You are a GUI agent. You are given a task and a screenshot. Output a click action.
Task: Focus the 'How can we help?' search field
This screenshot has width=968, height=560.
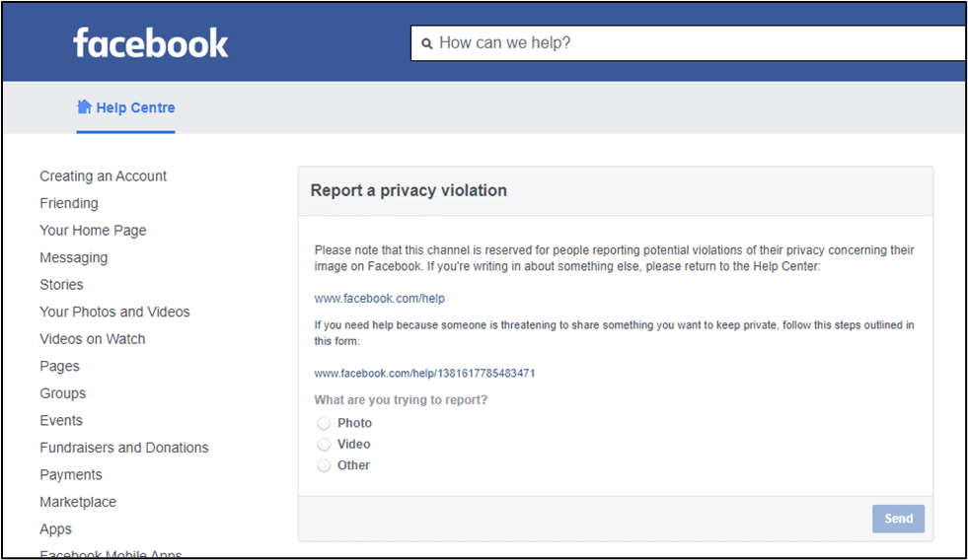point(688,43)
